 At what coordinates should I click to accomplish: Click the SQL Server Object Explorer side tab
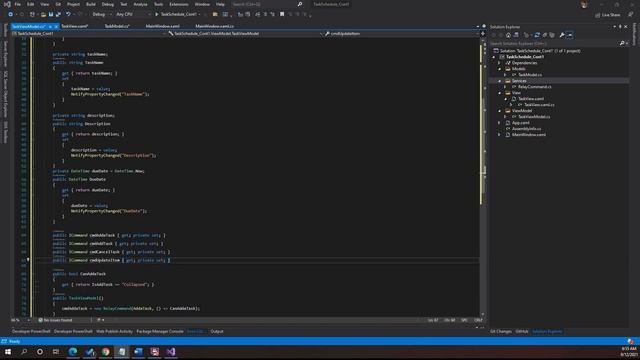point(5,94)
